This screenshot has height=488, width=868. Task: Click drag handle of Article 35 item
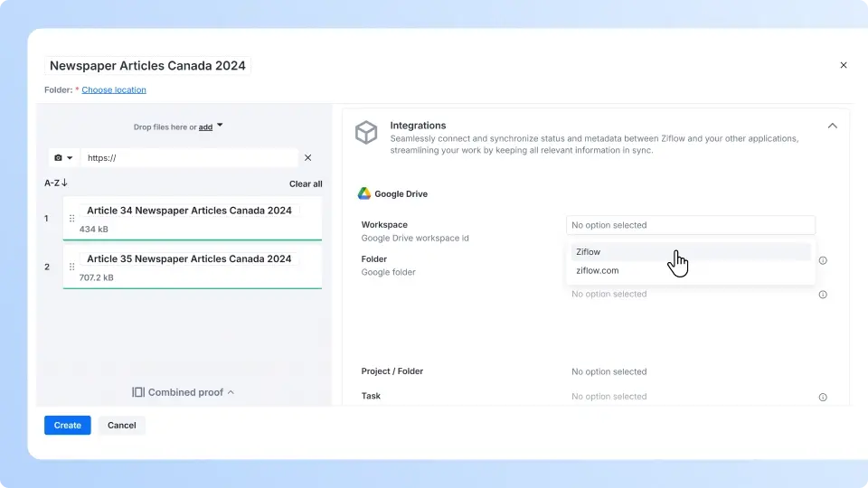tap(72, 267)
